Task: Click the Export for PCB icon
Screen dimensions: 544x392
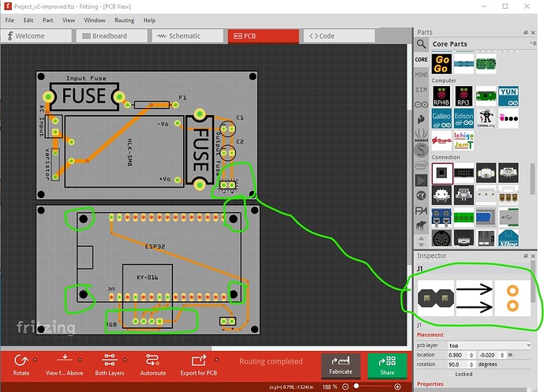Action: coord(199,360)
